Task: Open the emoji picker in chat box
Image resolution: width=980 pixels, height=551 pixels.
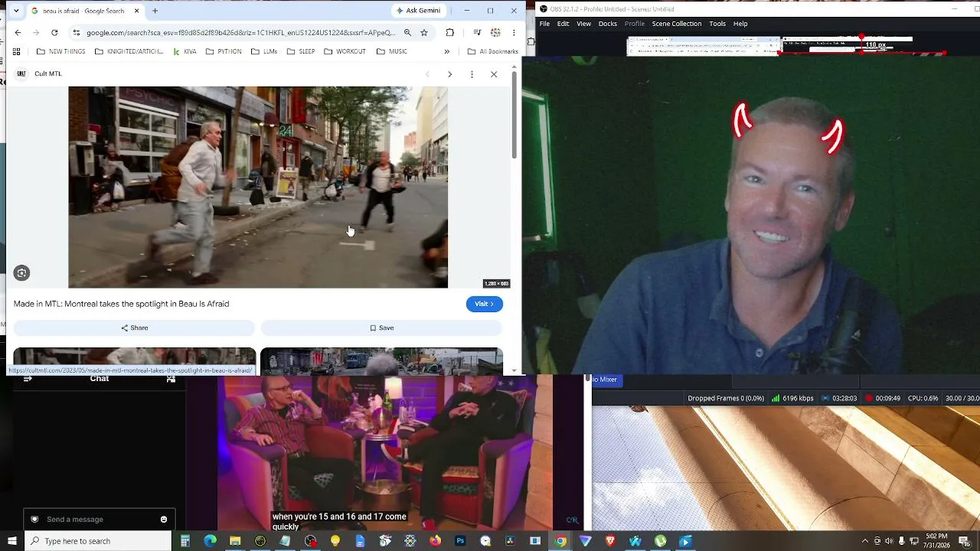Action: click(x=164, y=520)
